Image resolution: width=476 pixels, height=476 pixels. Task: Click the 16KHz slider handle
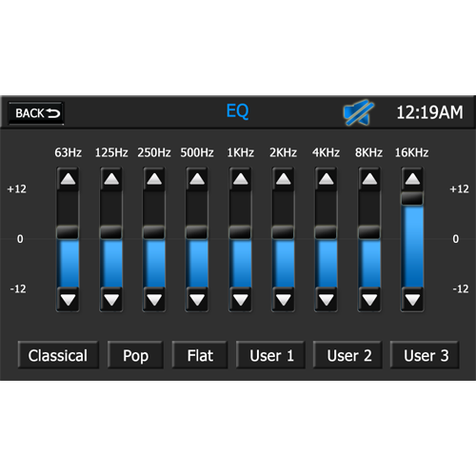(412, 198)
